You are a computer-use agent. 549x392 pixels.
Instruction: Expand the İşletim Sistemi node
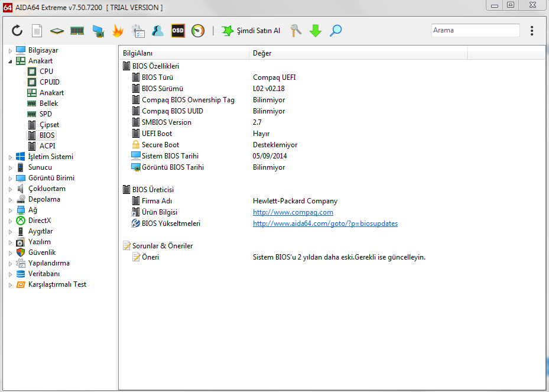click(10, 157)
